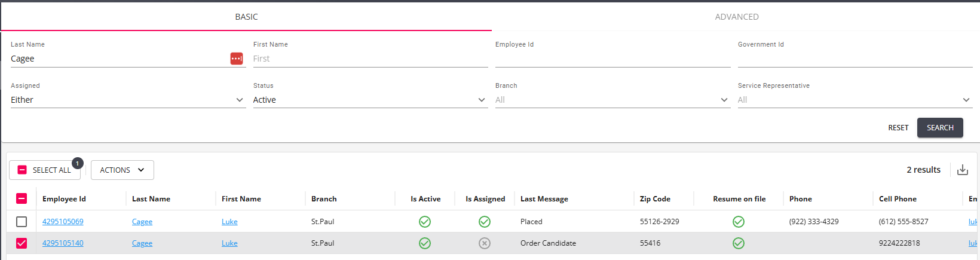This screenshot has height=260, width=980.
Task: Click the download results icon
Action: (963, 170)
